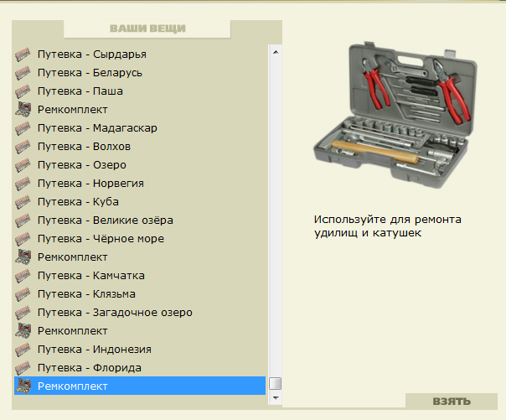506x420 pixels.
Task: Pick Путевка - Индонезия from the list
Action: pos(94,350)
